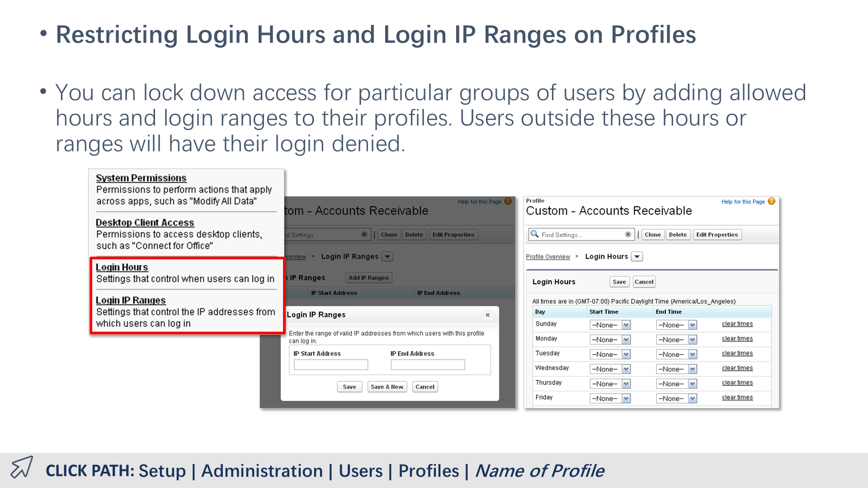The height and width of the screenshot is (488, 868).
Task: Click Help for this Page link on IP Ranges page
Action: pyautogui.click(x=479, y=202)
